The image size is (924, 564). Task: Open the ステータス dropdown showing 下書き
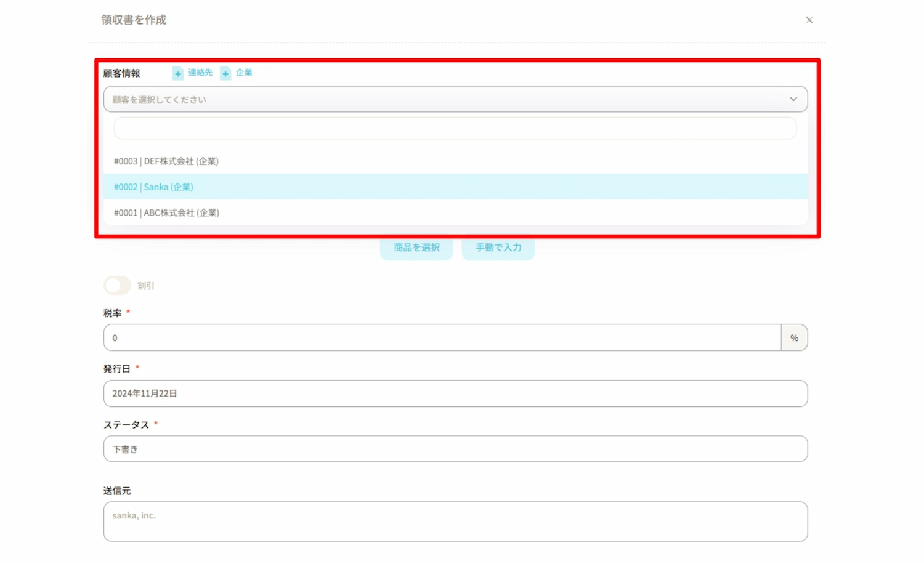pyautogui.click(x=455, y=449)
